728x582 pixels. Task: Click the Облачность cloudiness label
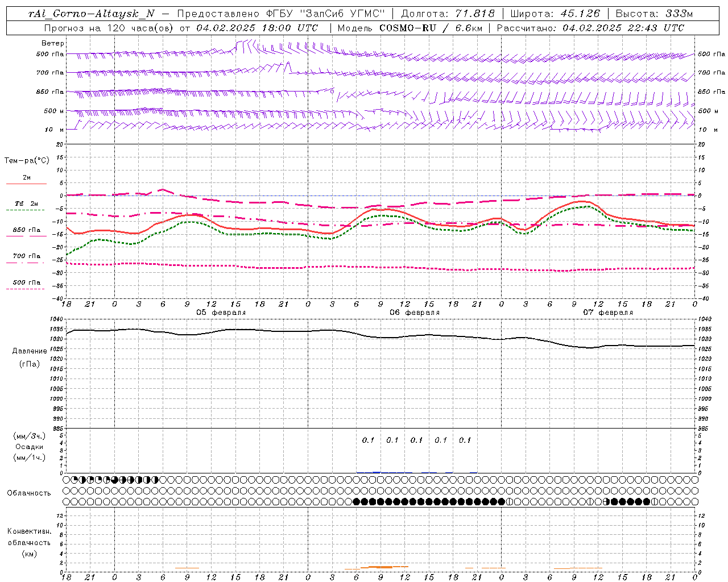click(x=28, y=493)
